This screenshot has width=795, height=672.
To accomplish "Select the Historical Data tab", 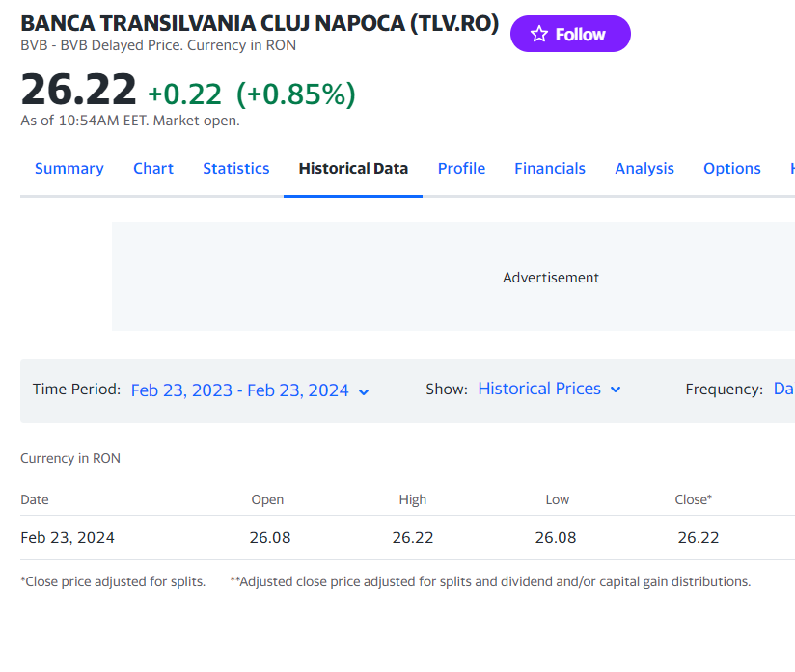I will tap(353, 168).
